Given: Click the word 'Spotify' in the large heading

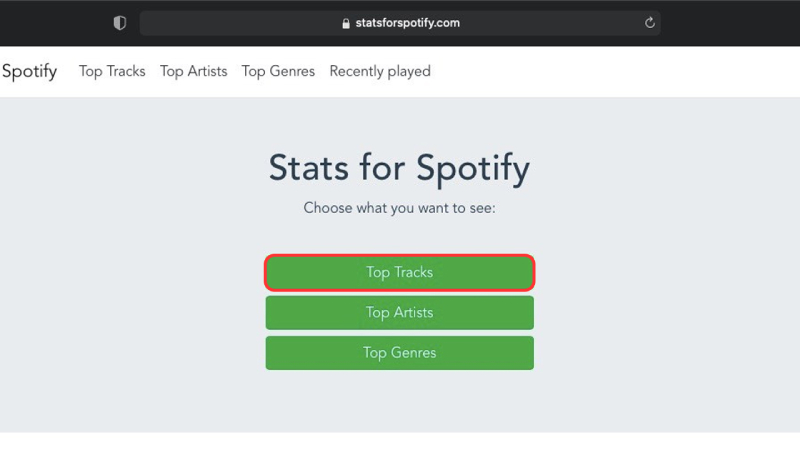Looking at the screenshot, I should 472,168.
